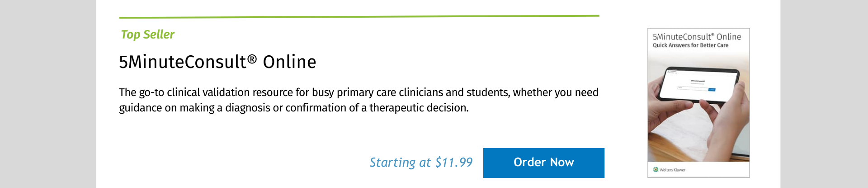Click the cover title 5MinuteConsult Online text

click(697, 37)
